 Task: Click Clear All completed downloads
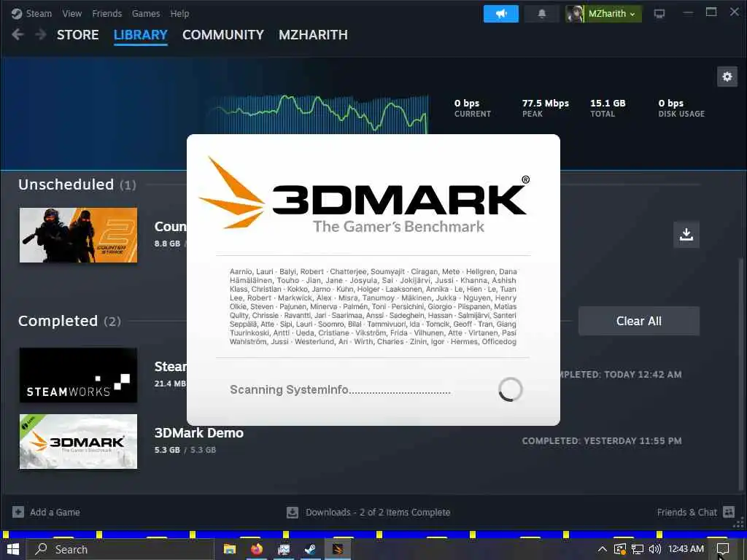pos(639,321)
